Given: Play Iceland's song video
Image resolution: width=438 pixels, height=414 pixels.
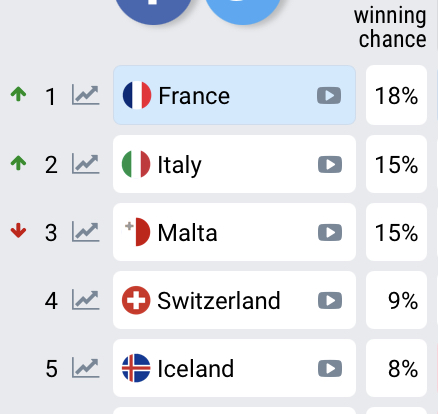Looking at the screenshot, I should click(x=330, y=369).
